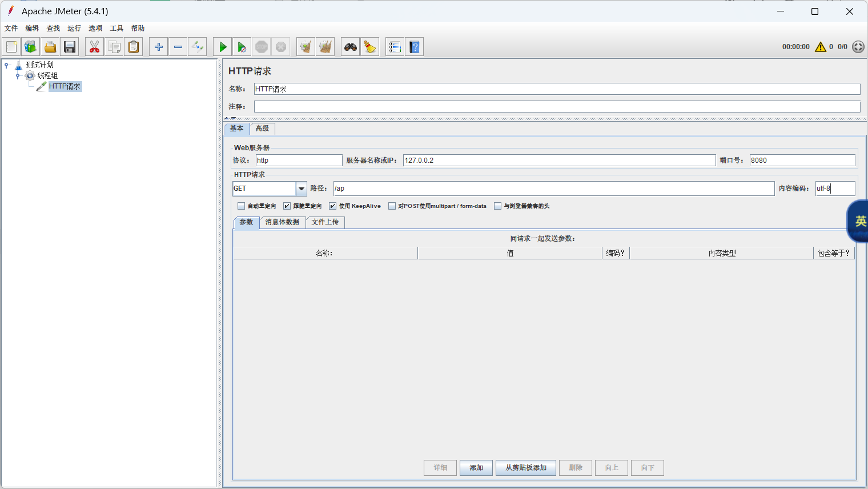The height and width of the screenshot is (489, 868).
Task: Open the 查找 menu
Action: [53, 28]
